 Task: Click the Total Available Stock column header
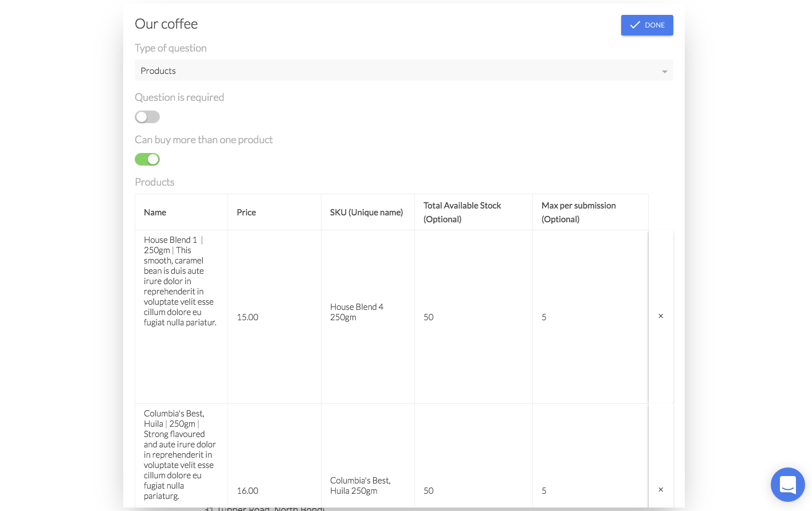click(462, 212)
